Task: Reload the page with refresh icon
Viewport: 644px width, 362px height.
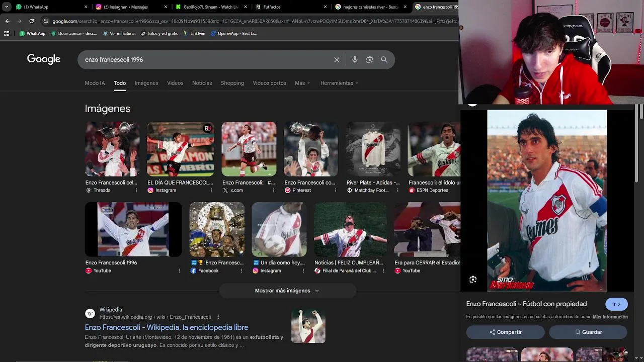Action: 31,21
